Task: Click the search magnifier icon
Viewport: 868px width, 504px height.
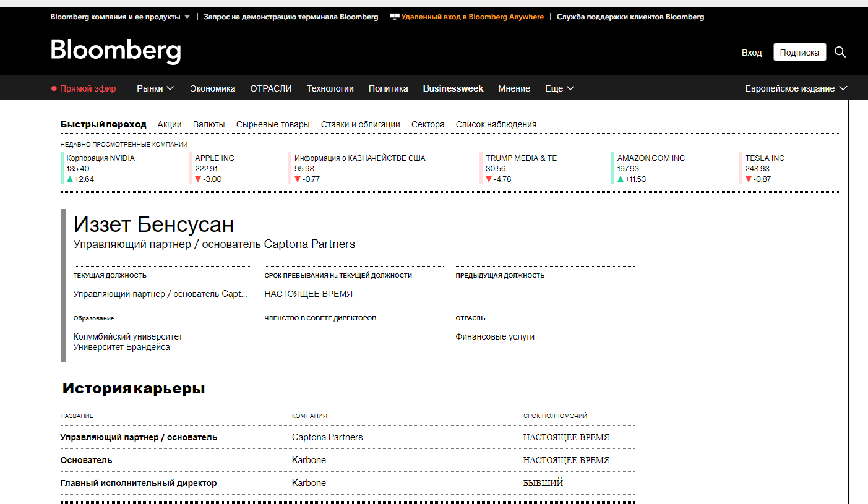Action: 840,53
